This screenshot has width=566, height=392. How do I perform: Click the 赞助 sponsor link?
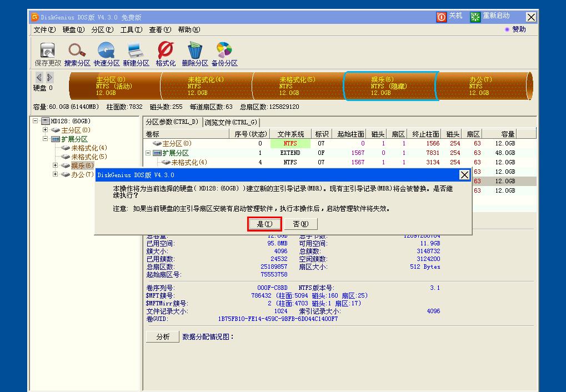tap(519, 29)
